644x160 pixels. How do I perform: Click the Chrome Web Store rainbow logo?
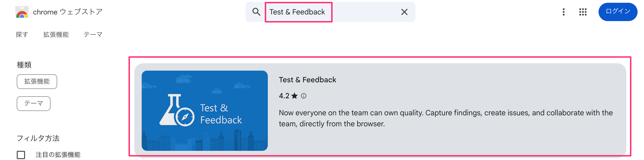22,12
